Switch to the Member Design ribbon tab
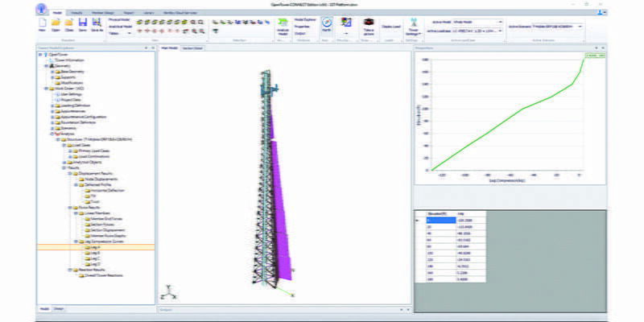Screen dimensions: 644x322 [101, 14]
